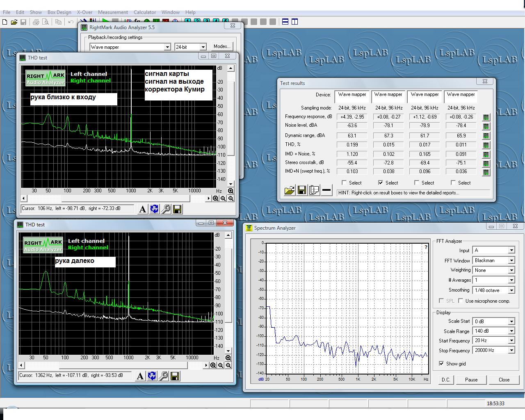Click the wrench settings icon in upper THD test
Image resolution: width=525 pixels, height=420 pixels.
166,209
